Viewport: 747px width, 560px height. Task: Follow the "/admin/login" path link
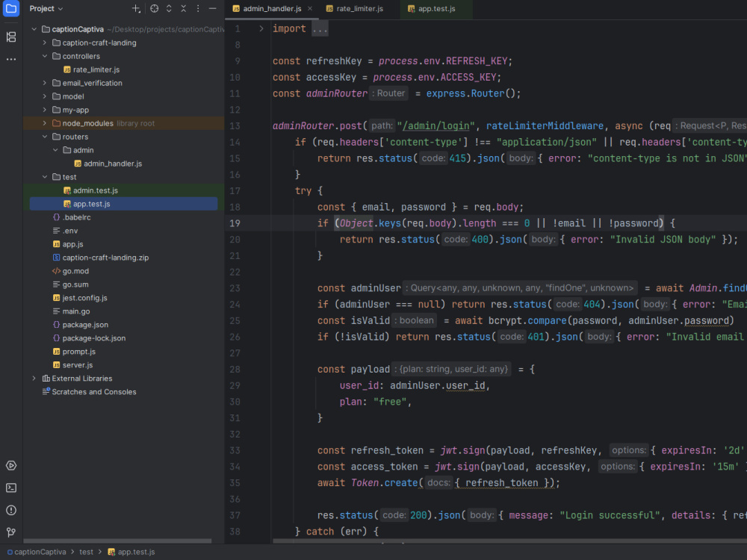(436, 125)
